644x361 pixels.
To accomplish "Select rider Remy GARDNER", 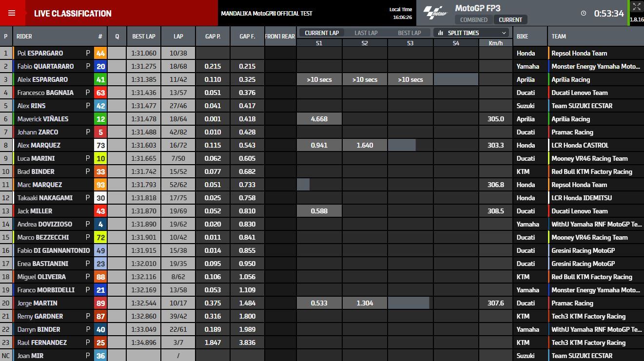I will coord(40,316).
